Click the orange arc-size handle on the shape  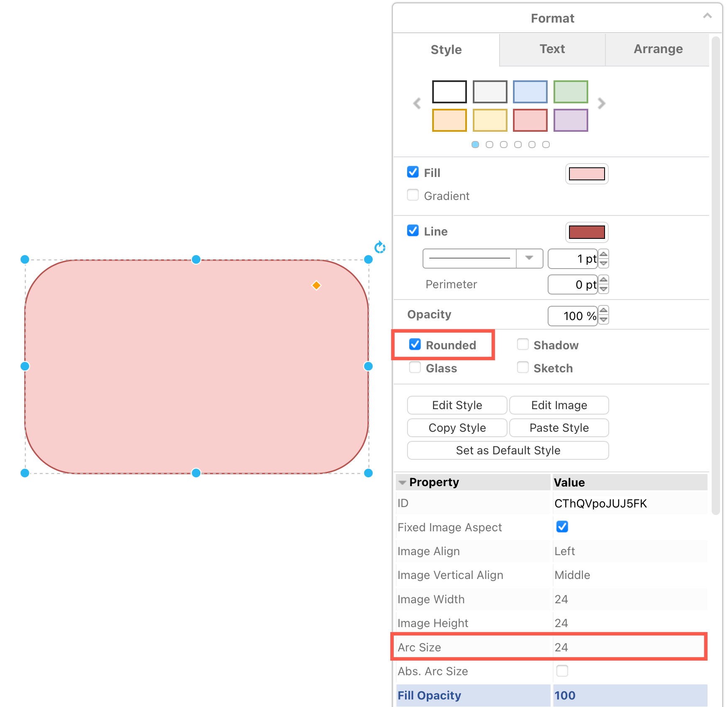pyautogui.click(x=317, y=285)
